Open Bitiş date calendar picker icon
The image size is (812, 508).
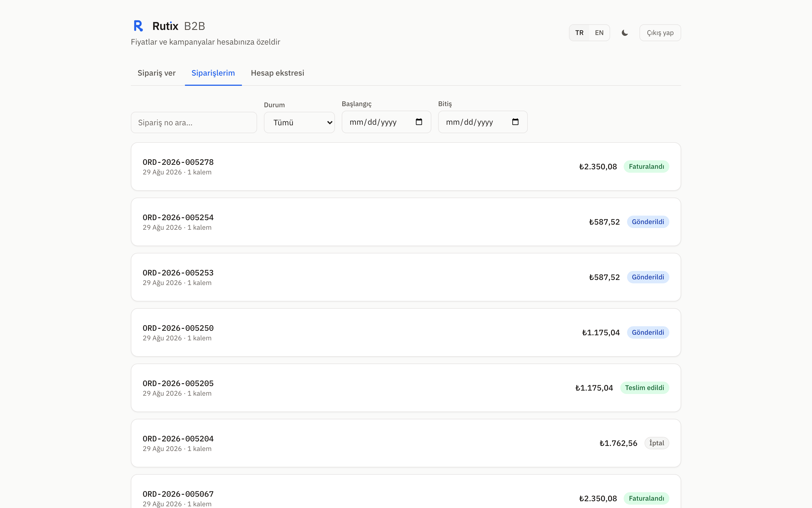tap(515, 122)
